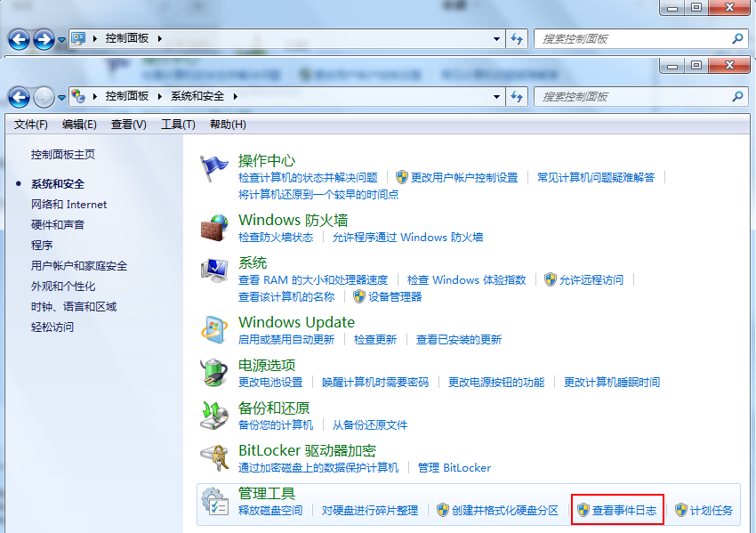The image size is (756, 533).
Task: Open 时钟、语言和区域 in sidebar
Action: 74,307
